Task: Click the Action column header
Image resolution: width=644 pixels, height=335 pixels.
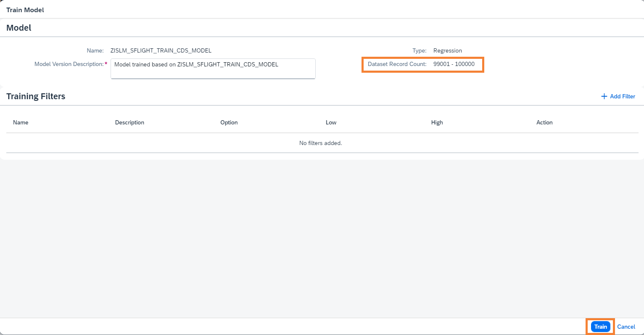Action: [x=544, y=122]
